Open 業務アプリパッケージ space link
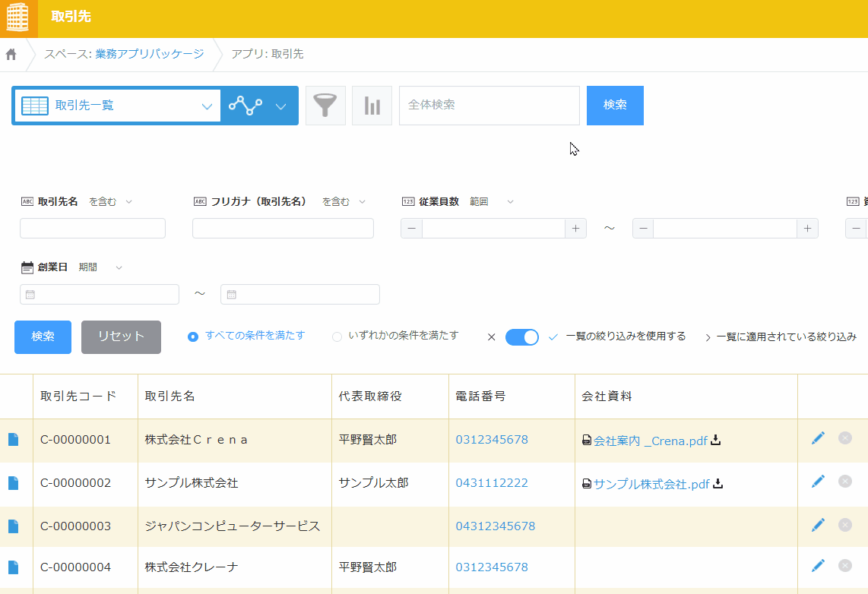The image size is (868, 594). coord(150,54)
